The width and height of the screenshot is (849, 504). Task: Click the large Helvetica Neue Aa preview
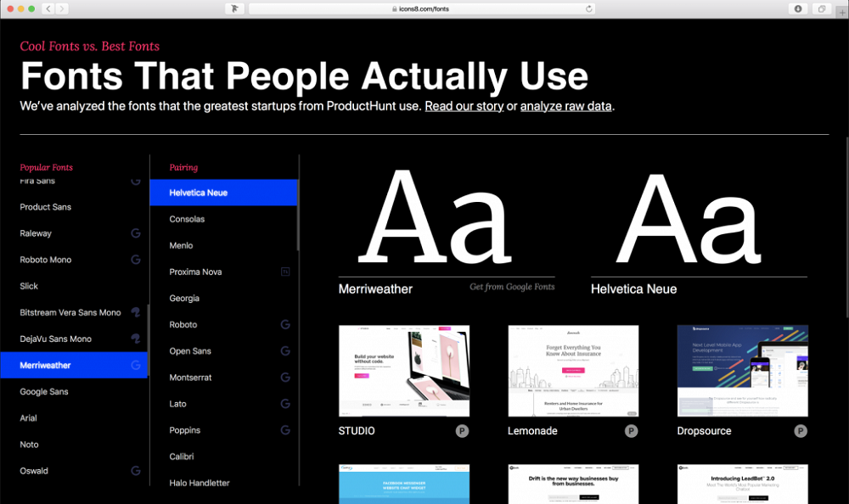tap(689, 217)
